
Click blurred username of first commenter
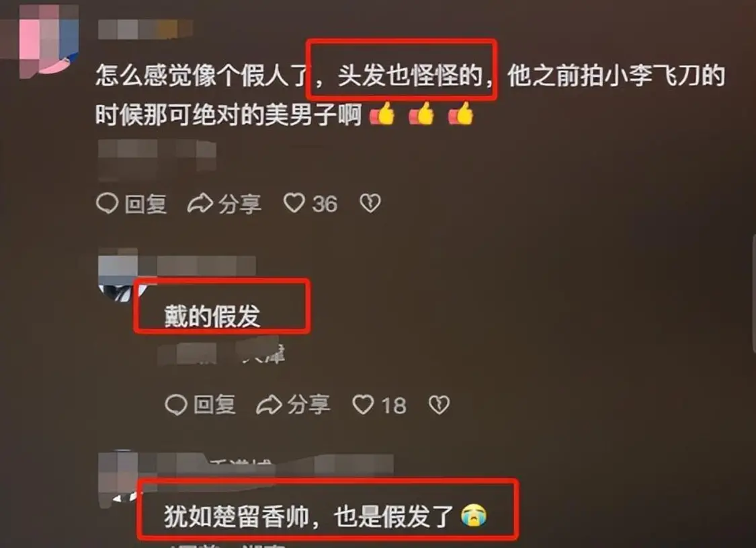point(145,30)
